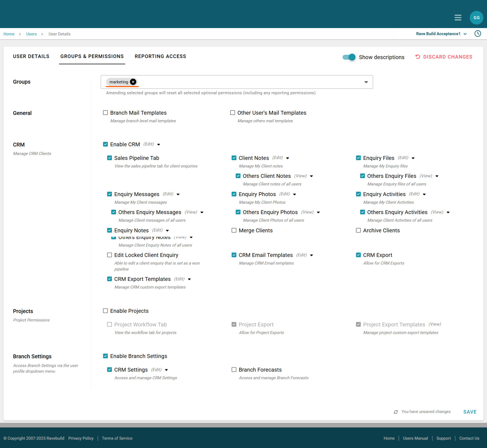Image resolution: width=487 pixels, height=448 pixels.
Task: Open Enquiry Photos access dropdown
Action: coord(294,194)
